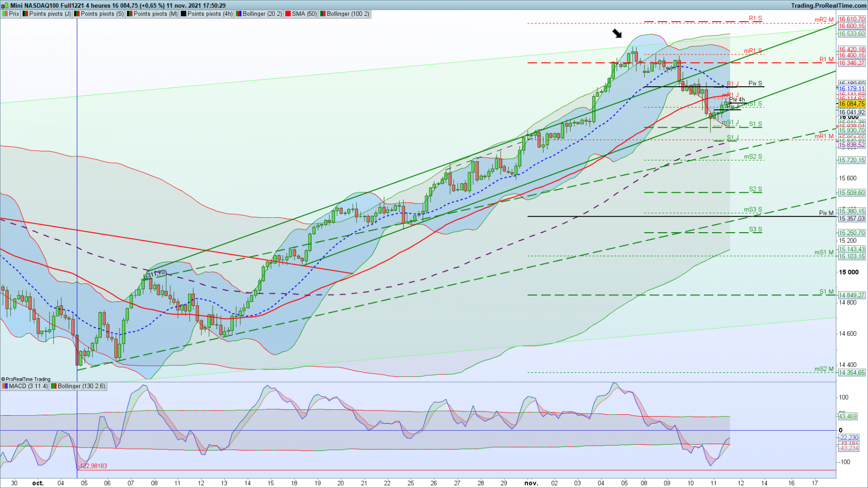Click the 15 000 price axis label
The width and height of the screenshot is (868, 488).
coord(849,272)
